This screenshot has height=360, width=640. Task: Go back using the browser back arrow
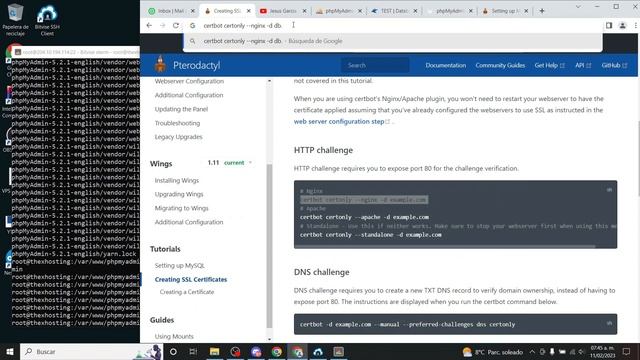coord(149,25)
